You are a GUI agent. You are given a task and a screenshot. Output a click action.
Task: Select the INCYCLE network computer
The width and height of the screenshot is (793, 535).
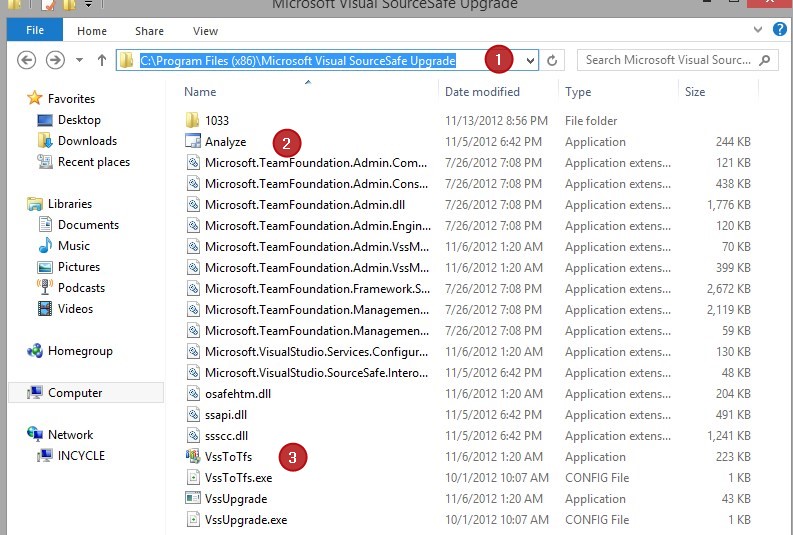pyautogui.click(x=81, y=456)
